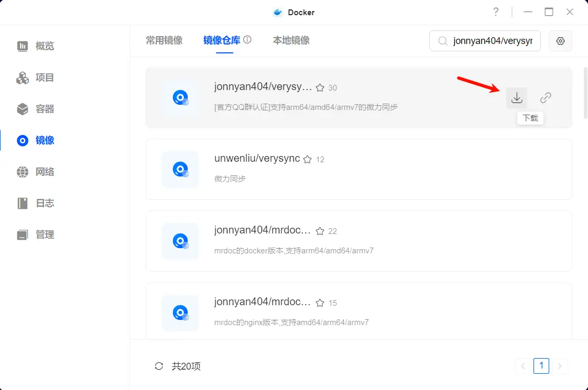Click logo of mrdoc nginx版本 image

pyautogui.click(x=180, y=313)
